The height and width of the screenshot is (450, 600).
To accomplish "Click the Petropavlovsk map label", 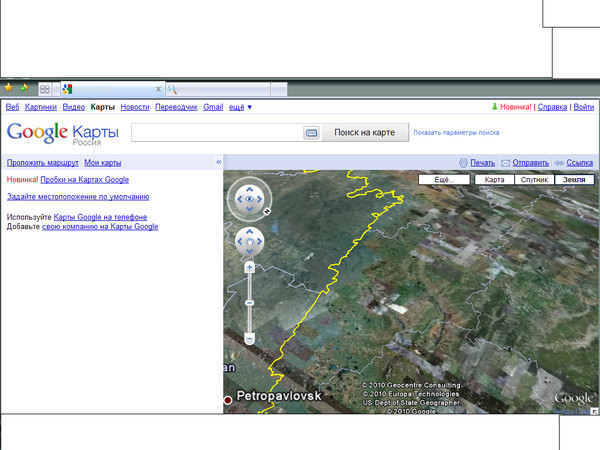I will point(279,396).
